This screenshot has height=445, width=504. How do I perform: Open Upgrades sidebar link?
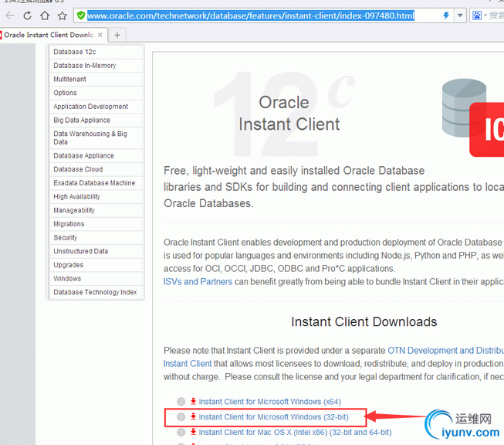tap(96, 265)
